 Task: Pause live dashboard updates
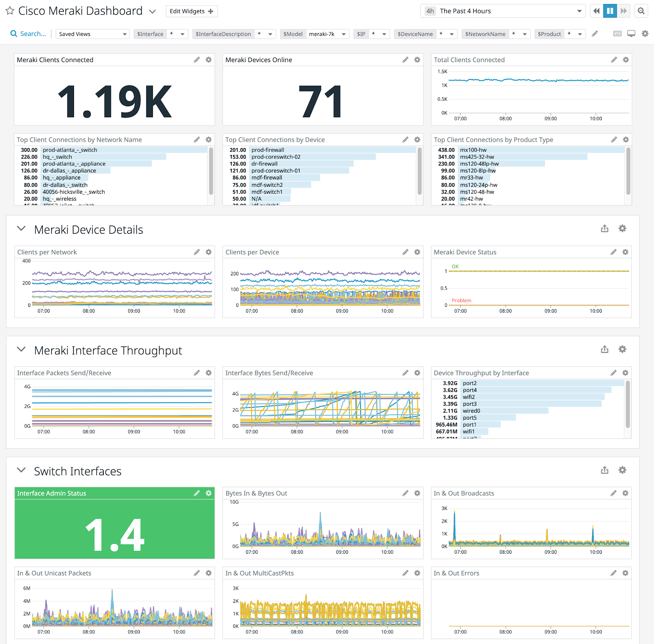[610, 11]
